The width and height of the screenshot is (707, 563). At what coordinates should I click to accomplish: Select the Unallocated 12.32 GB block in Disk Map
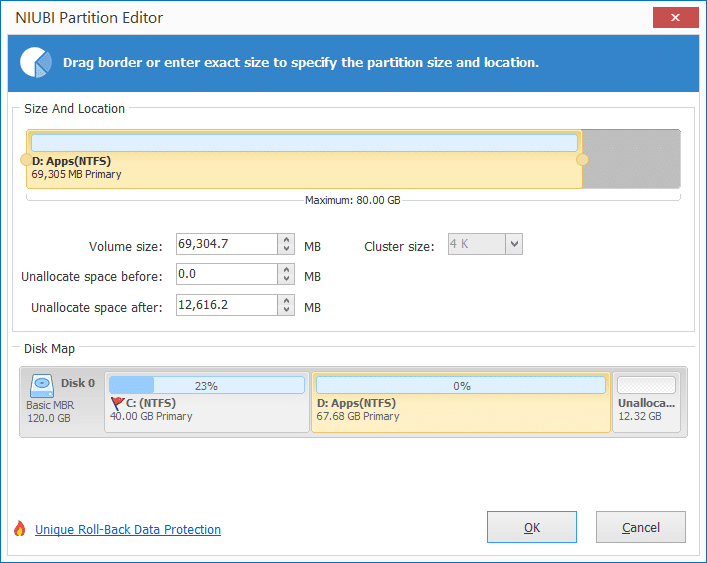click(646, 402)
